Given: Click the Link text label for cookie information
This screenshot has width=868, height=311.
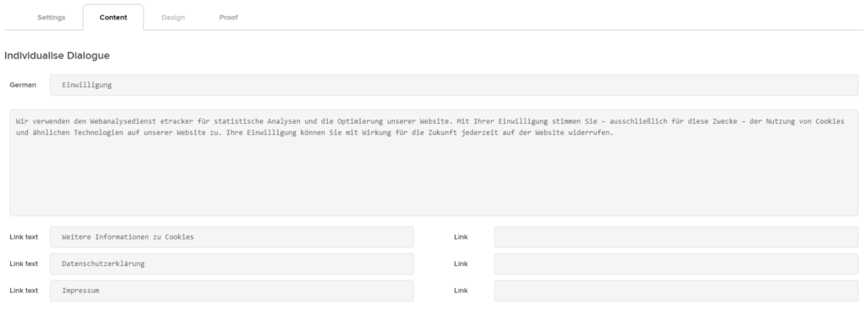Looking at the screenshot, I should coord(24,236).
